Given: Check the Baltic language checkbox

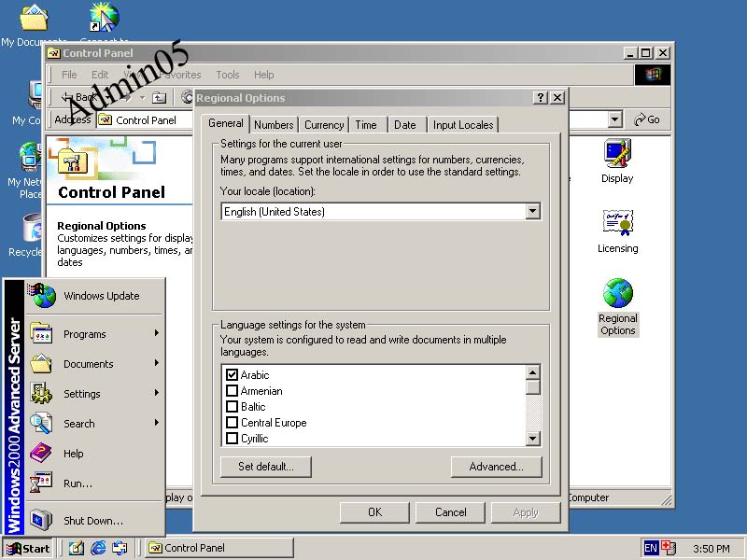Looking at the screenshot, I should tap(233, 407).
